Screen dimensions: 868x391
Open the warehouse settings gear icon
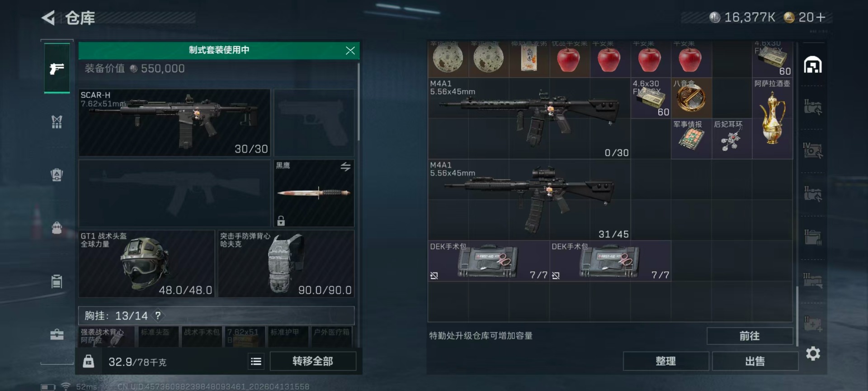(813, 353)
